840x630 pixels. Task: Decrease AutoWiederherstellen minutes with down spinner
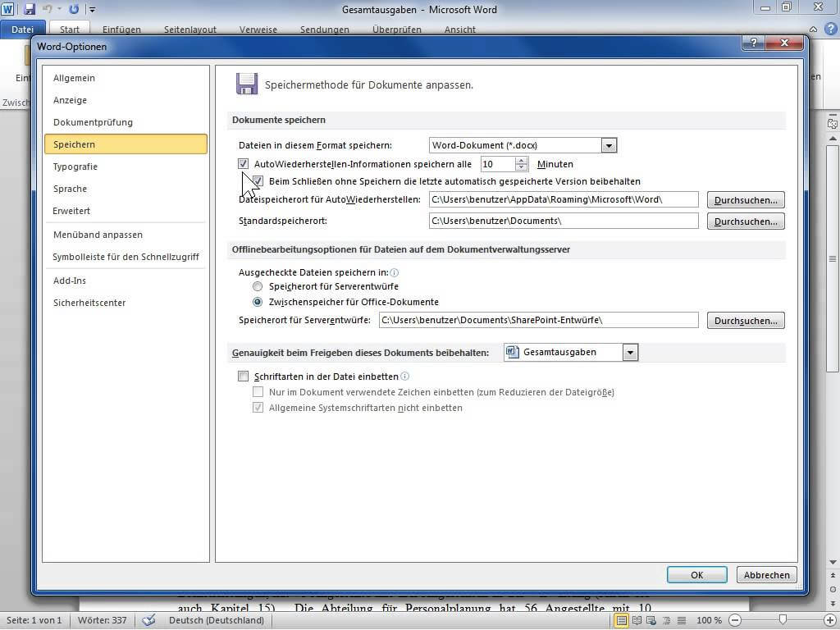point(521,167)
